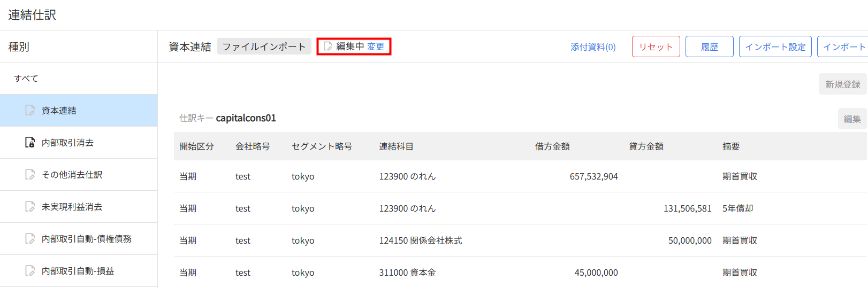
Task: Click the 変更 link to change status
Action: (x=376, y=46)
